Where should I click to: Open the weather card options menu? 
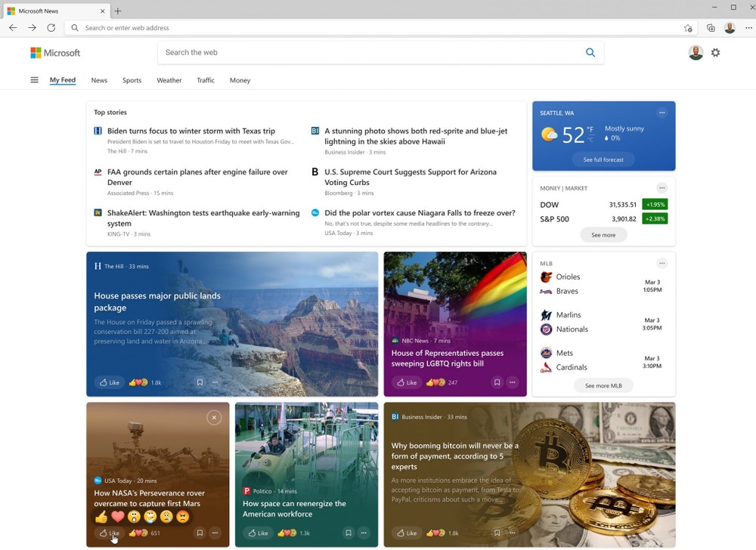(x=662, y=113)
